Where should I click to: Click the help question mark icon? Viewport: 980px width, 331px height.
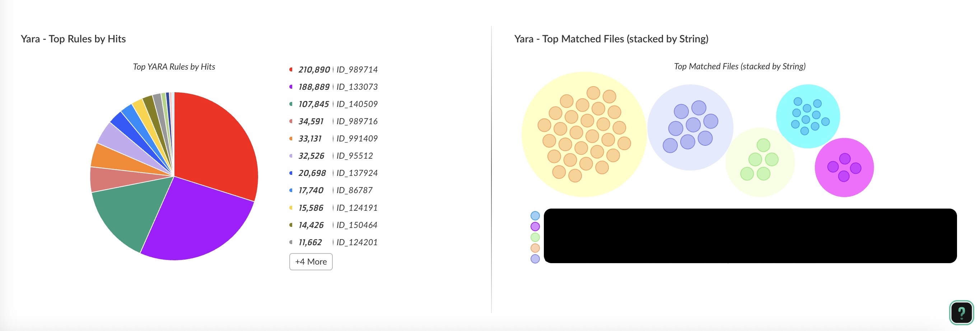tap(961, 313)
